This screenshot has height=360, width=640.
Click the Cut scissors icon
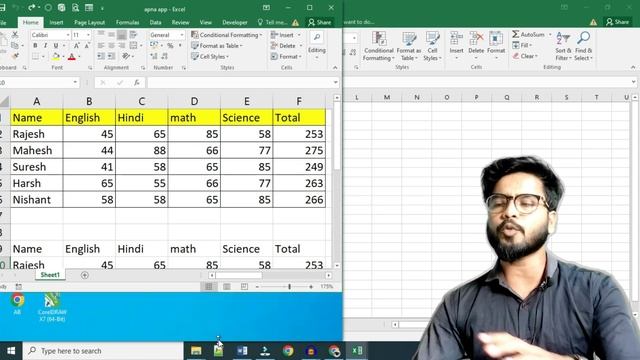[x=15, y=35]
